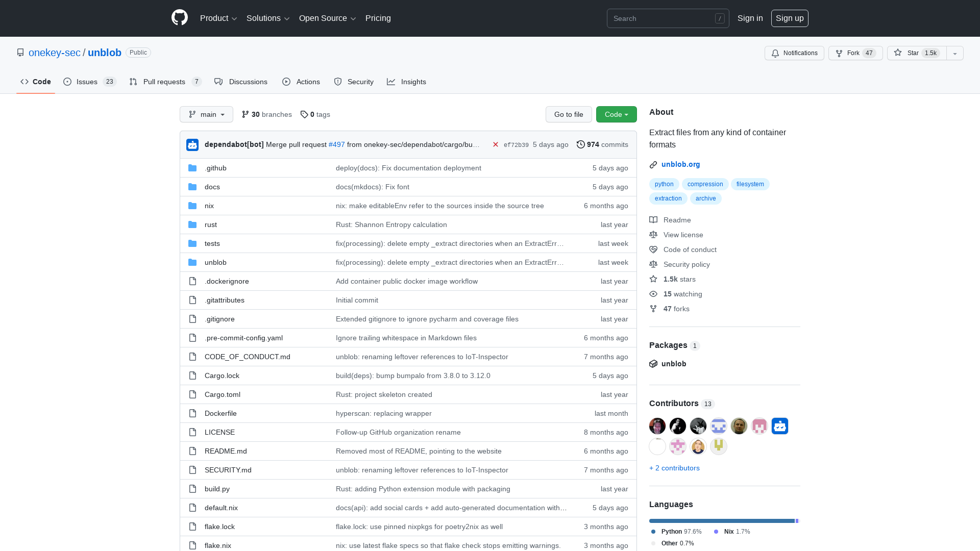Open the tests folder icon
This screenshot has width=980, height=551.
(192, 243)
